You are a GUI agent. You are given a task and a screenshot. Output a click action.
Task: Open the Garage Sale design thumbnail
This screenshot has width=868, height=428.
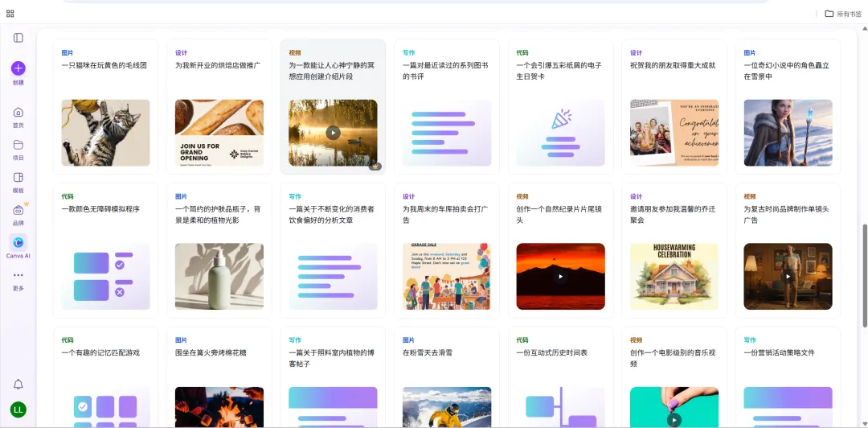click(447, 276)
